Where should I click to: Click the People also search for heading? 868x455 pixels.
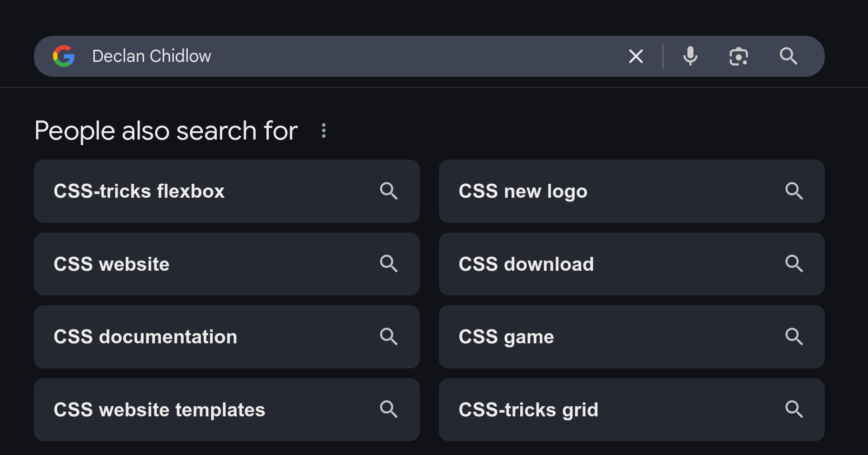tap(166, 131)
